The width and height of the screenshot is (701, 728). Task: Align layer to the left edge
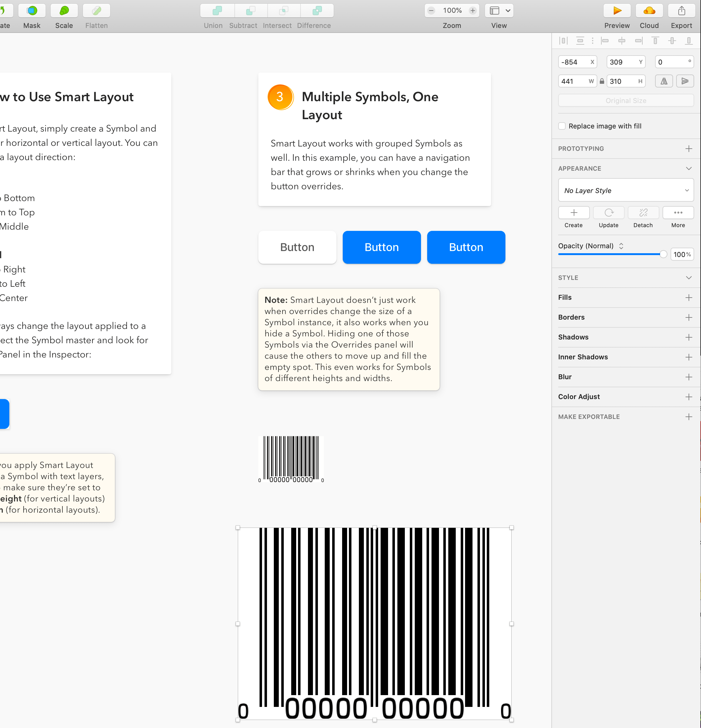coord(605,40)
